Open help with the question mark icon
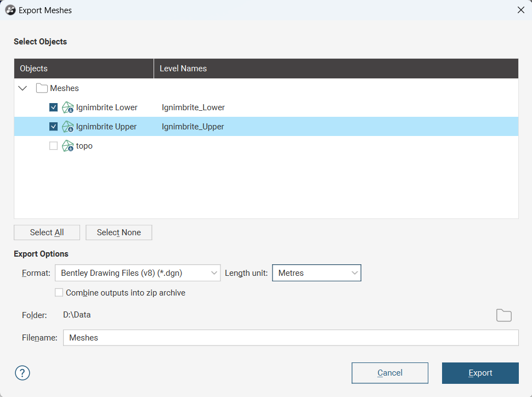This screenshot has height=397, width=532. click(x=22, y=373)
